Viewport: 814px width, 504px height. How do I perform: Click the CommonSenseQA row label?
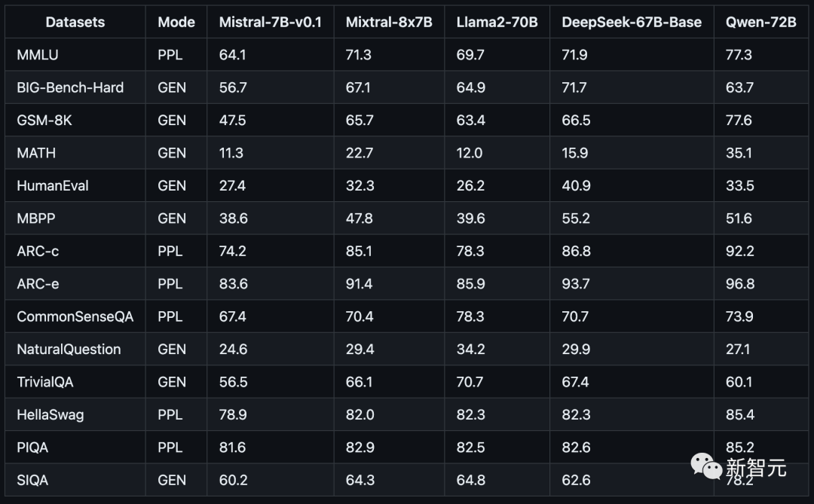tap(75, 316)
